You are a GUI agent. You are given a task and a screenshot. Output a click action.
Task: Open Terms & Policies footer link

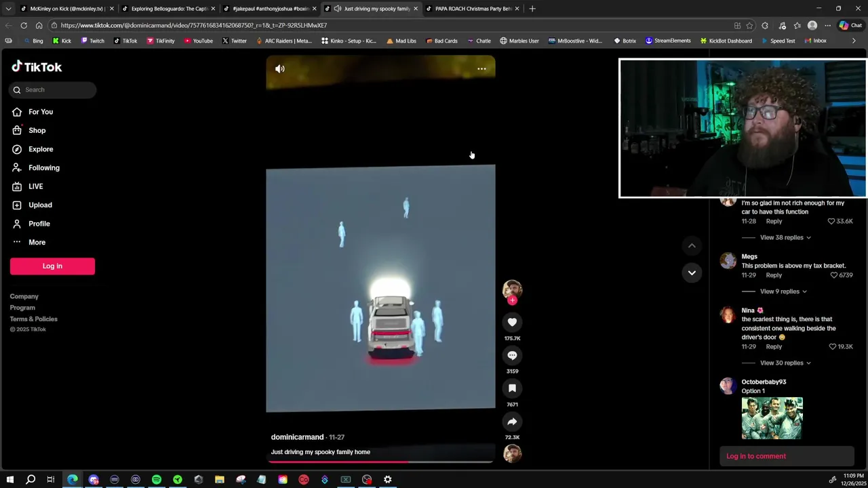[33, 319]
